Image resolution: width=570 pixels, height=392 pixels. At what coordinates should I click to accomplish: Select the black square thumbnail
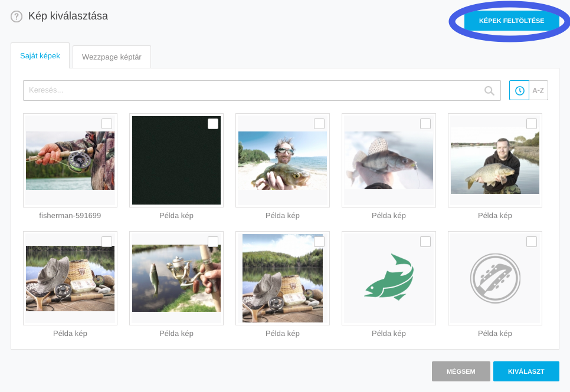pyautogui.click(x=176, y=160)
